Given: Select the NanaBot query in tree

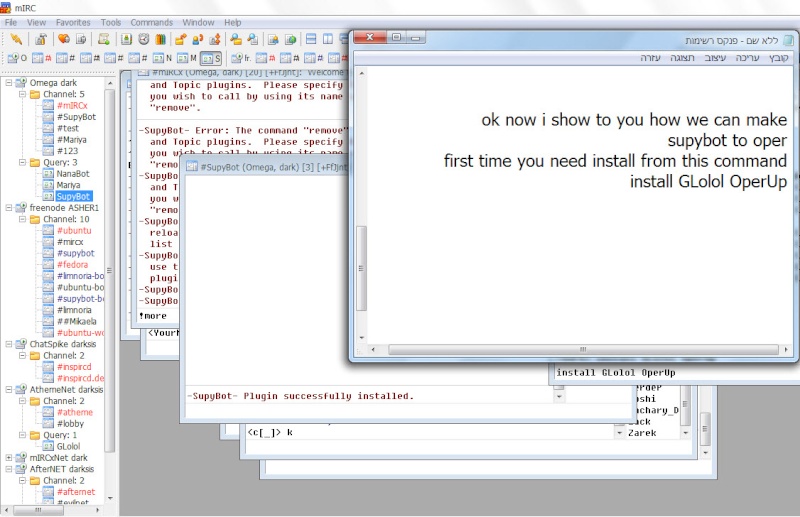Looking at the screenshot, I should point(73,174).
